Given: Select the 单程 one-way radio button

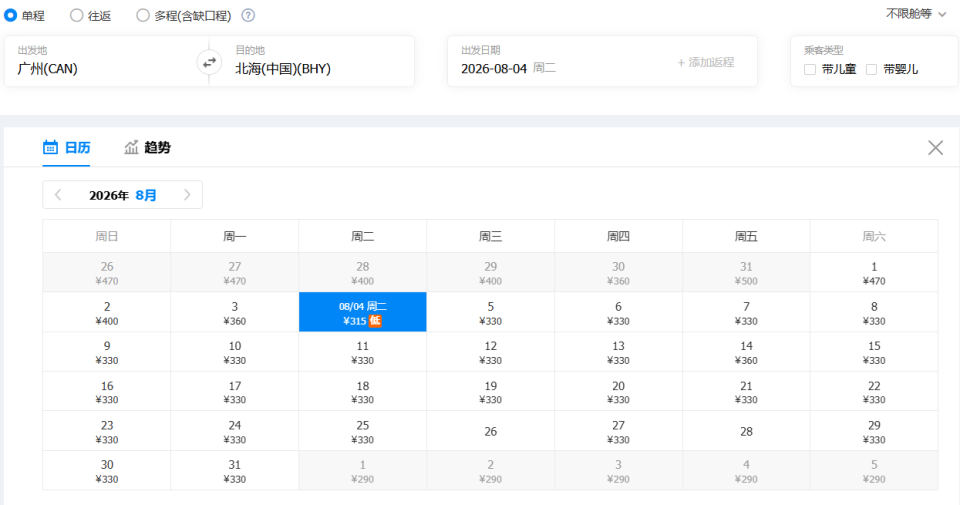Looking at the screenshot, I should 10,15.
